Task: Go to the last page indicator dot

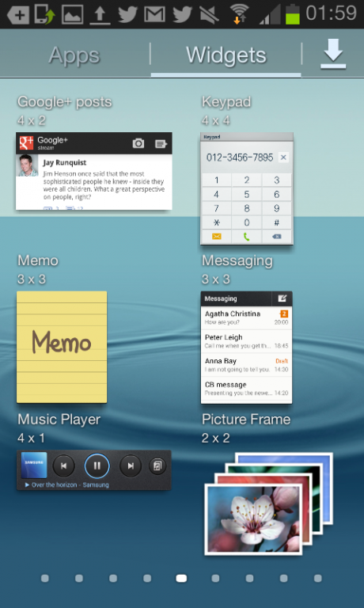Action: (x=317, y=579)
